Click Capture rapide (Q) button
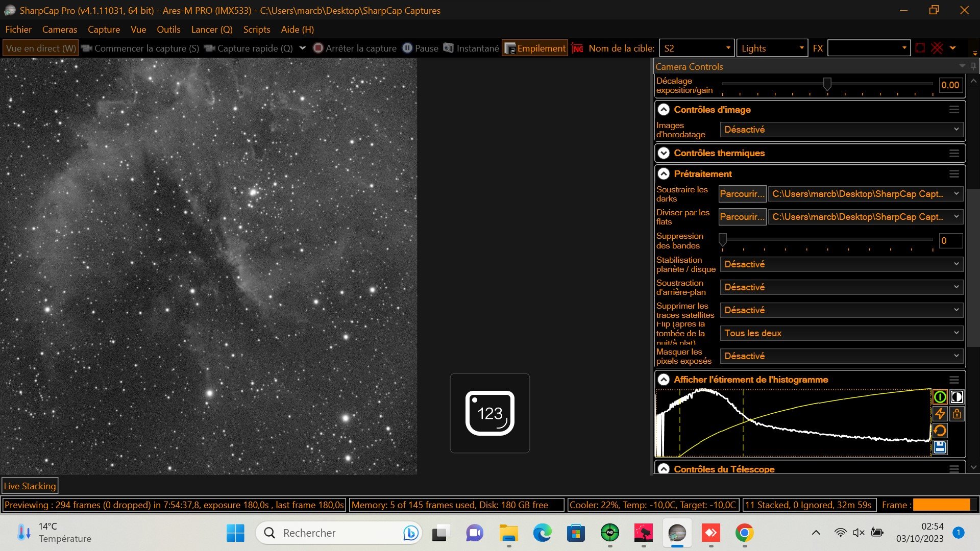 [249, 48]
